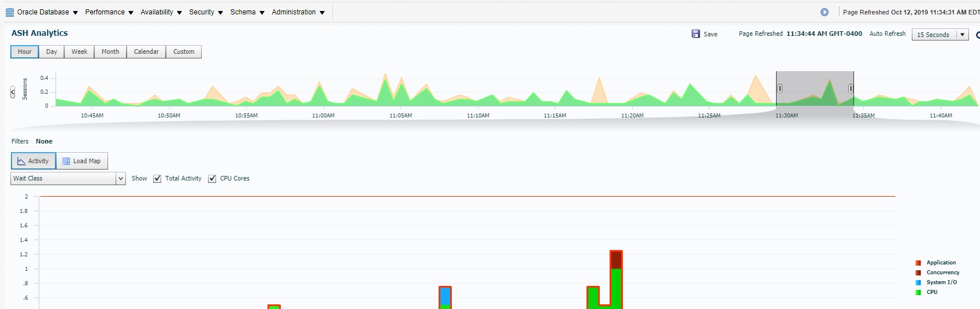Toggle the Total Activity checkbox
Image resolution: width=980 pixels, height=309 pixels.
(x=157, y=179)
